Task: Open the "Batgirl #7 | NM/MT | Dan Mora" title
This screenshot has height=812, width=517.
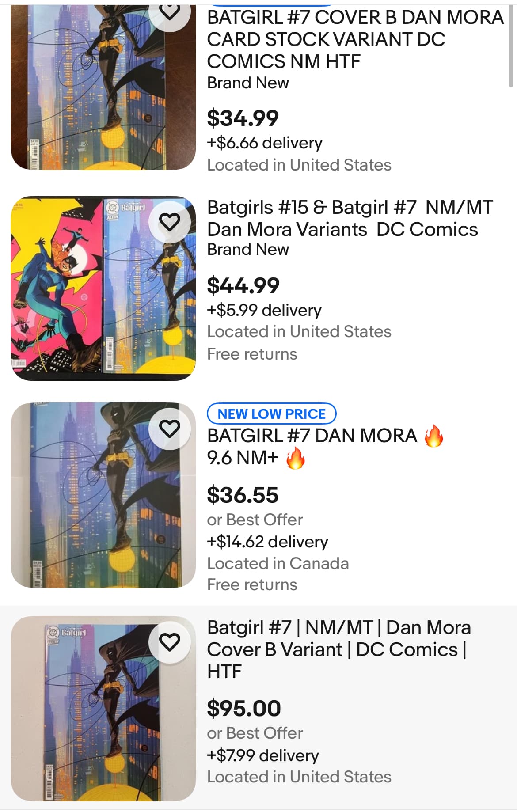Action: coord(338,649)
